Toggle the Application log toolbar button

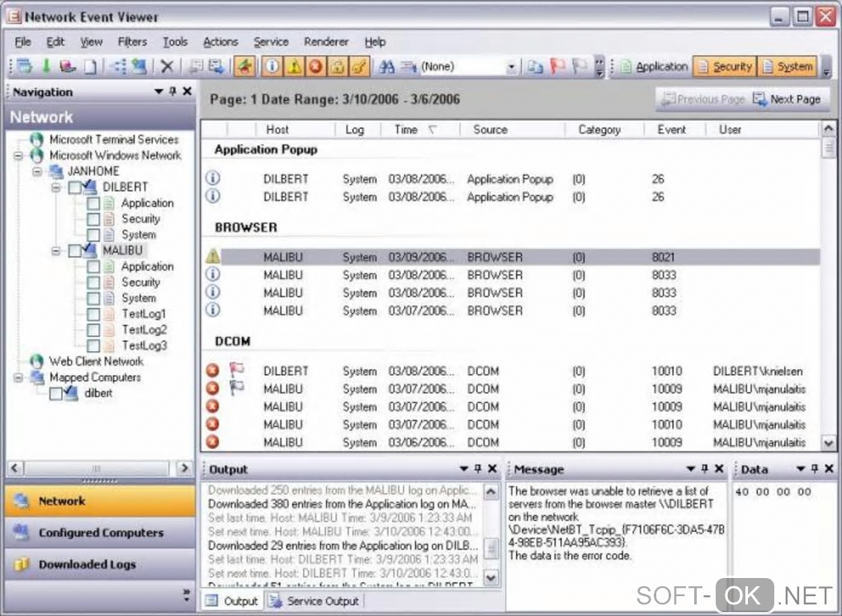654,67
